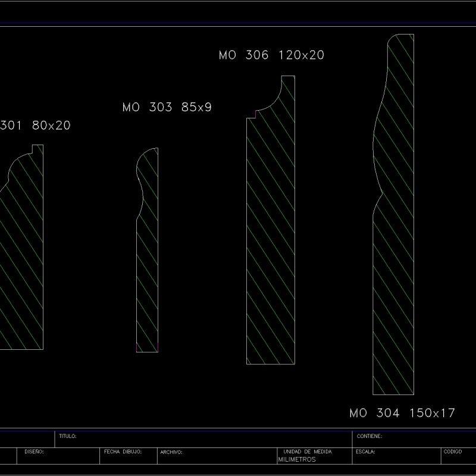Click the ESCALA field
Screen dimensions: 476x476
365,452
